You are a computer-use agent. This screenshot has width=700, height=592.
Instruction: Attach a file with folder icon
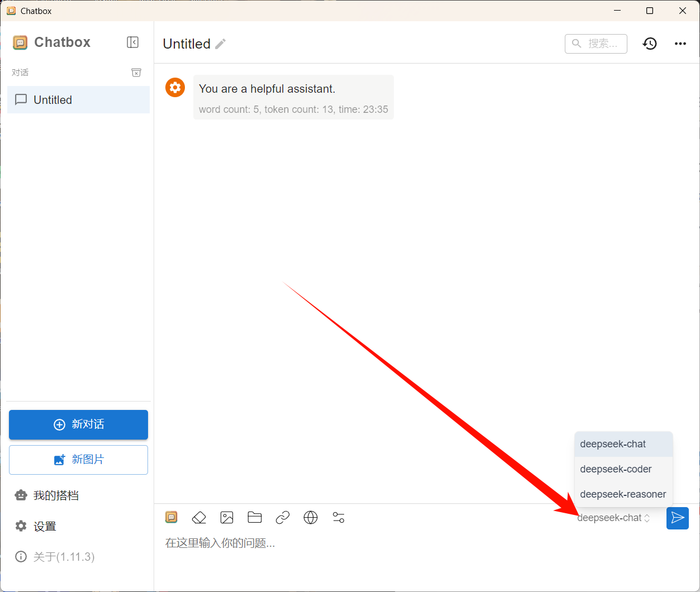[255, 518]
